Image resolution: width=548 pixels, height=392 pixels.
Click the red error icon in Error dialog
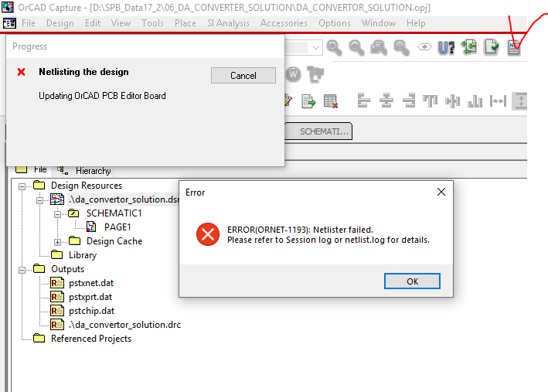208,234
